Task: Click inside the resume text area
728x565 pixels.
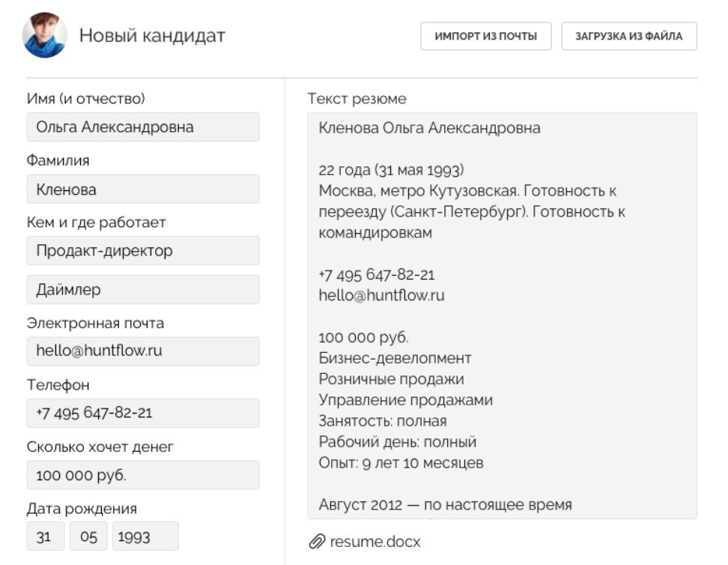Action: tap(502, 315)
